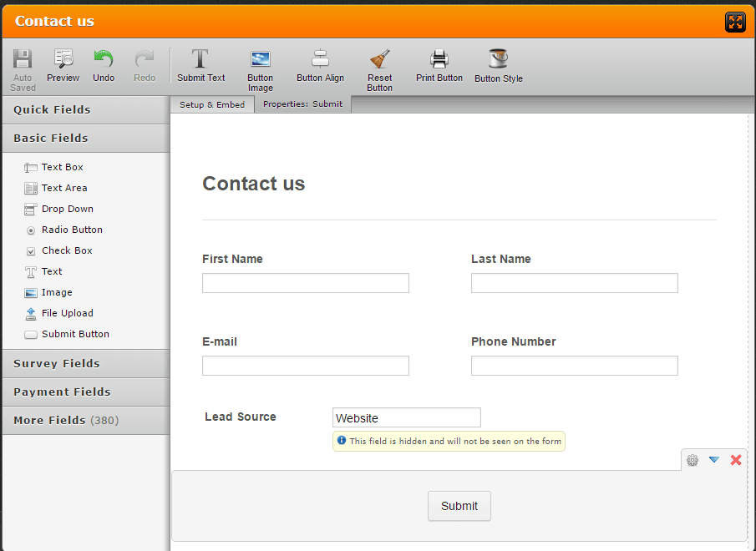Screen dimensions: 756x551
Task: Select the Reset Button tool
Action: (x=379, y=65)
